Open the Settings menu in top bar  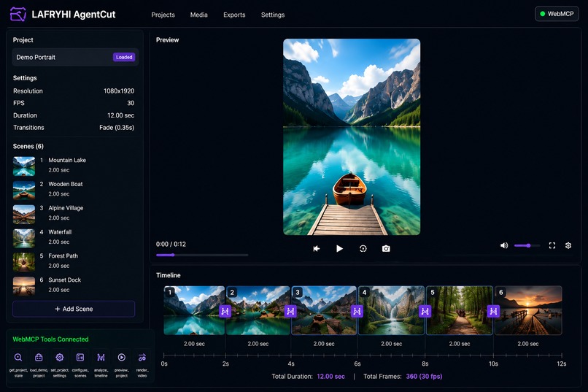[273, 15]
